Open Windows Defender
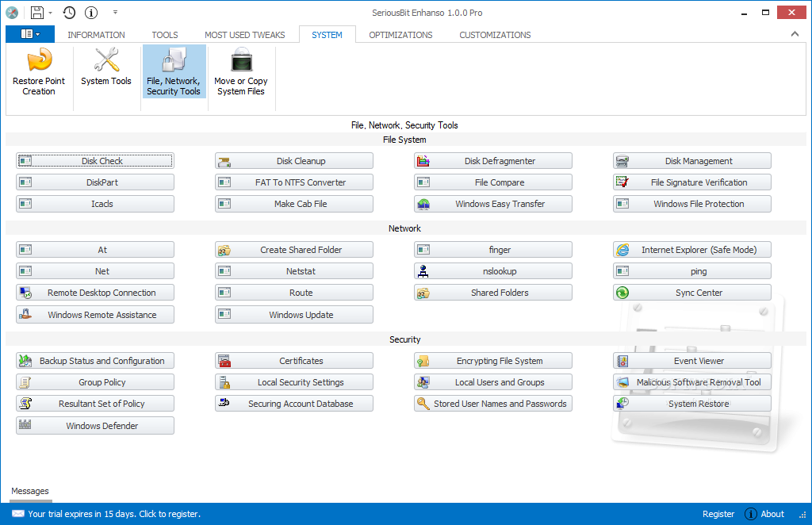 pyautogui.click(x=95, y=426)
